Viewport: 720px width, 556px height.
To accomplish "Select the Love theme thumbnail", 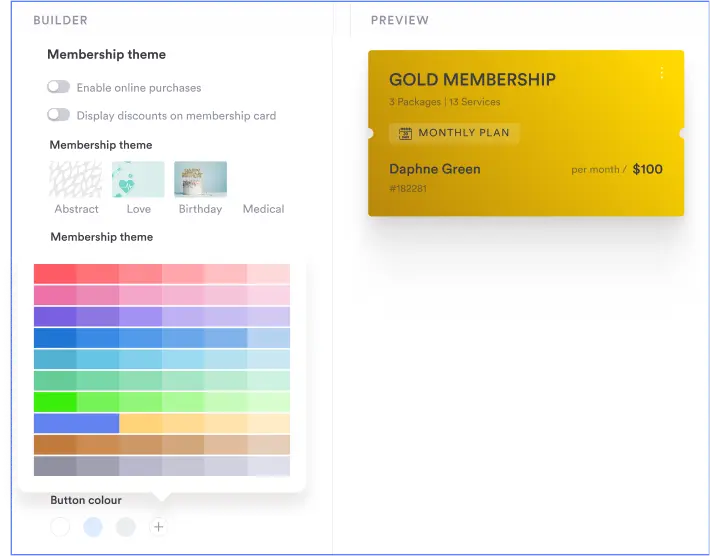I will tap(138, 179).
